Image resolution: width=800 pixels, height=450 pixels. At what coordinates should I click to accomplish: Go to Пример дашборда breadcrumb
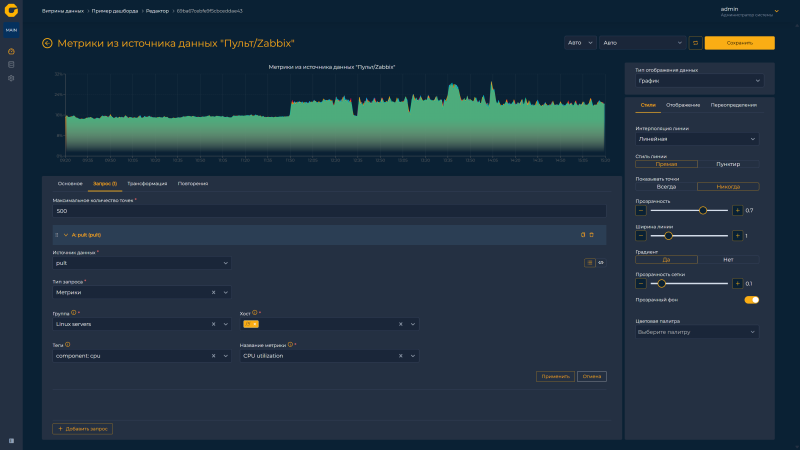[x=115, y=11]
